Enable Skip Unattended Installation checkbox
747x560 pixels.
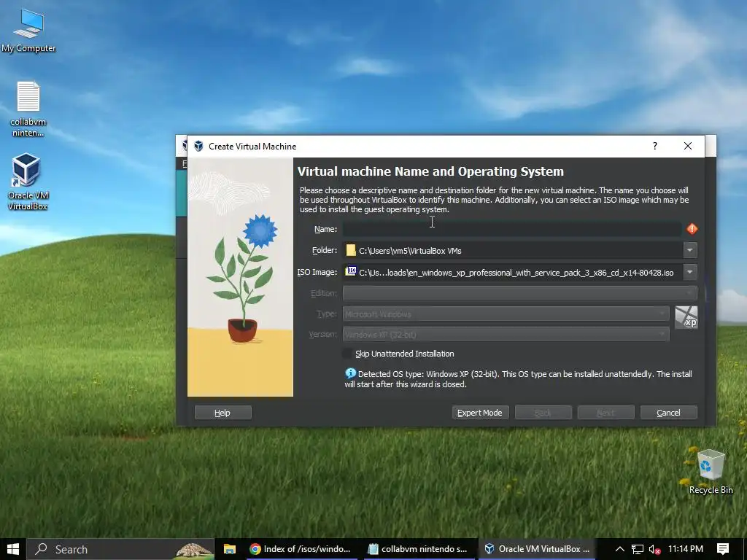click(x=347, y=354)
